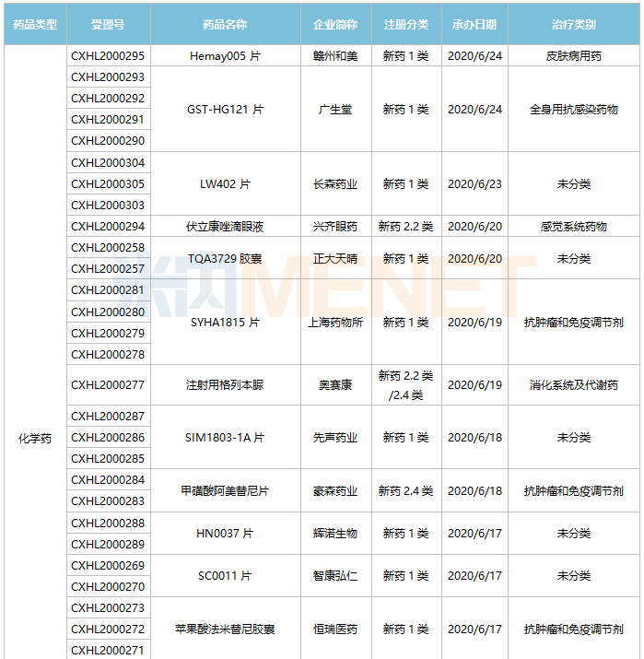
Task: Select cell CXHL2000277
Action: 109,385
